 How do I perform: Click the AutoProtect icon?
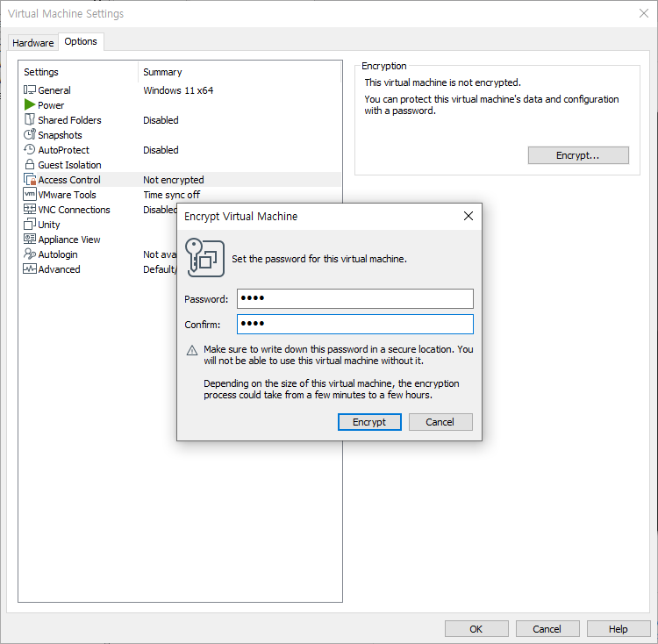coord(29,149)
